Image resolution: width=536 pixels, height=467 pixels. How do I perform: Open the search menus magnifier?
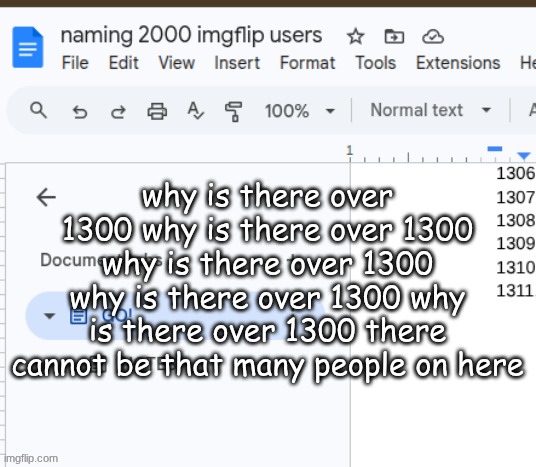(38, 110)
